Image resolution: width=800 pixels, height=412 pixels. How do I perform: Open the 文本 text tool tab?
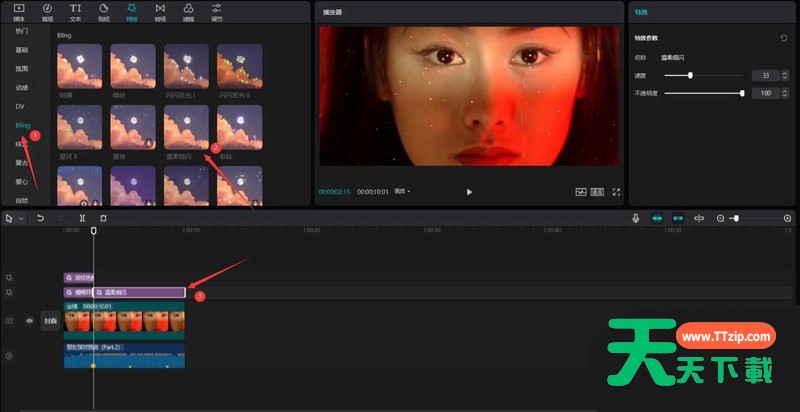click(x=76, y=11)
